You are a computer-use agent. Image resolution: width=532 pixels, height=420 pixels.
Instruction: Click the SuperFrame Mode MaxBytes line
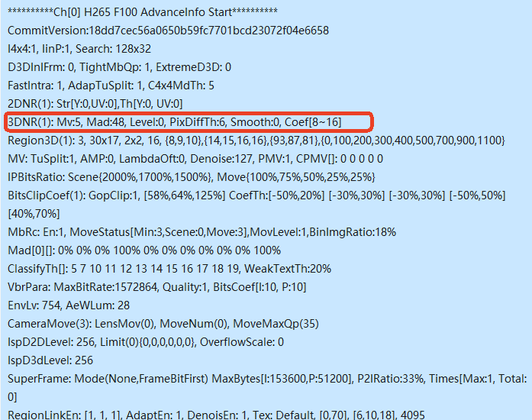tap(267, 388)
